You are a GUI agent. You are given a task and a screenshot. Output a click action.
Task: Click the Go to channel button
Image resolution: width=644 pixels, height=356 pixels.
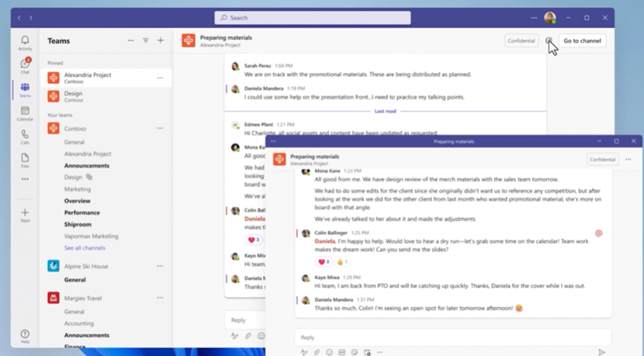[582, 41]
